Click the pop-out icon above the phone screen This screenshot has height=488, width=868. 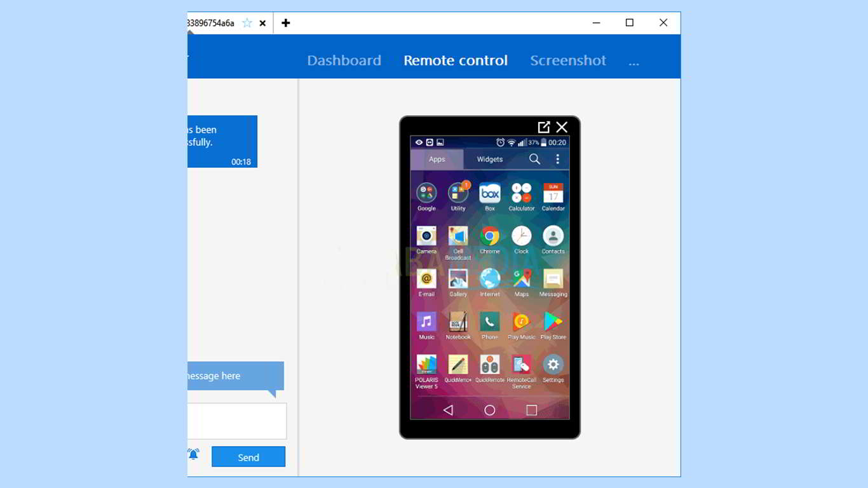pyautogui.click(x=543, y=127)
